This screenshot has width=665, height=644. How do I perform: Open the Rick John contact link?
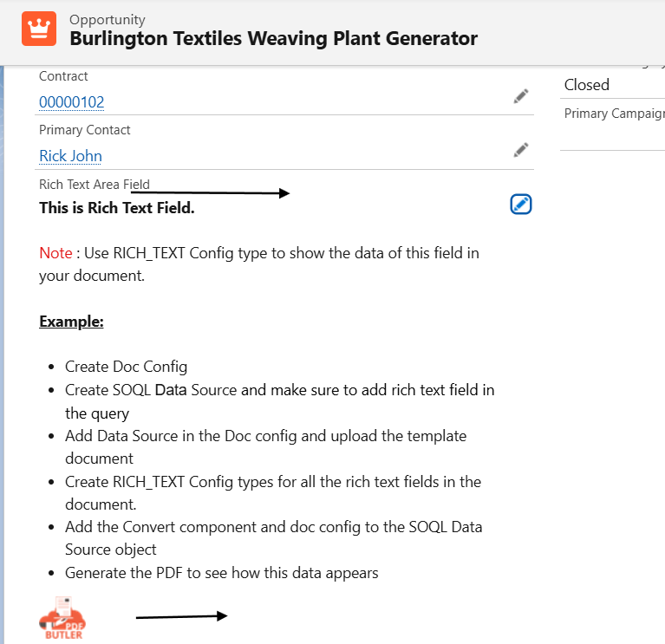pyautogui.click(x=70, y=156)
